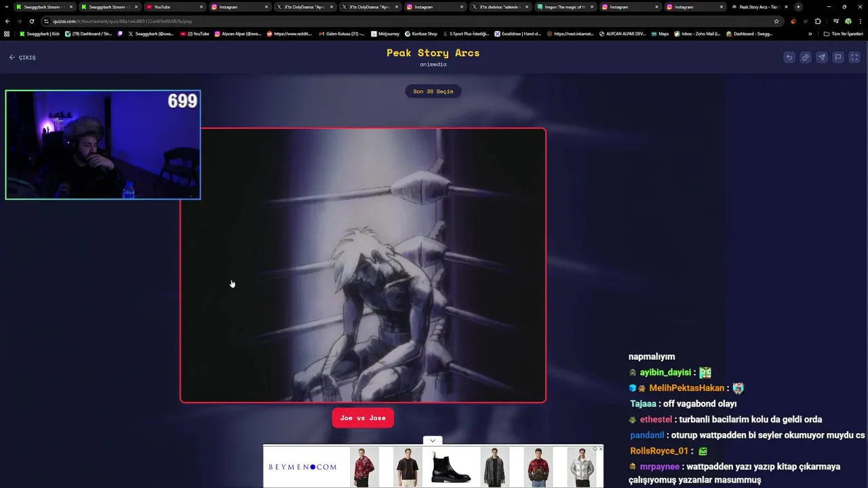The width and height of the screenshot is (868, 488).
Task: Open the reddit.com bookmark
Action: pos(290,34)
